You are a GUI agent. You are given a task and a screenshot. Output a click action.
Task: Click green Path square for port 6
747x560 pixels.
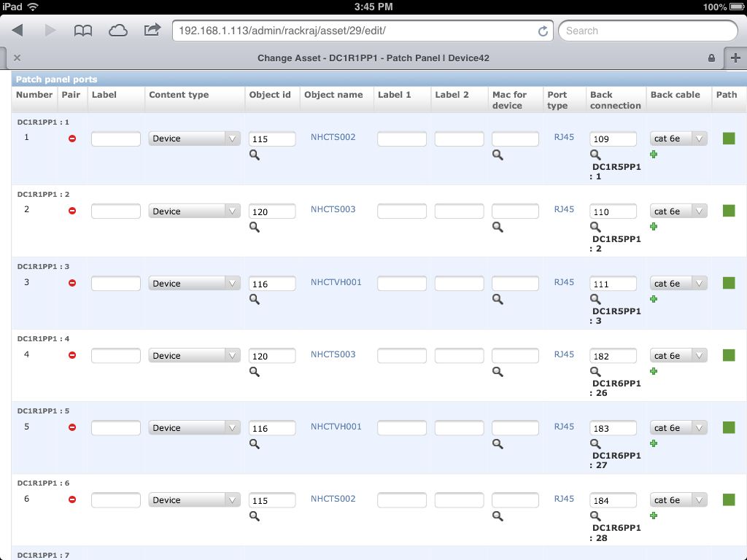[x=729, y=499]
